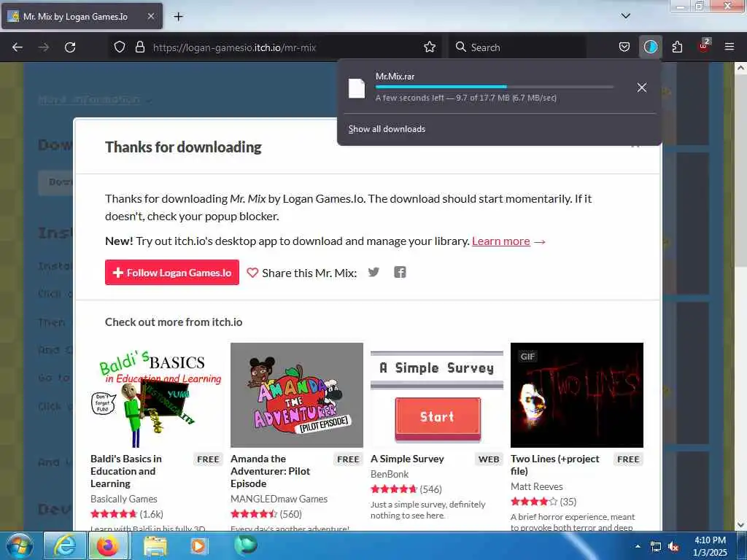Open Windows Media Player from taskbar
The image size is (747, 560).
(198, 545)
